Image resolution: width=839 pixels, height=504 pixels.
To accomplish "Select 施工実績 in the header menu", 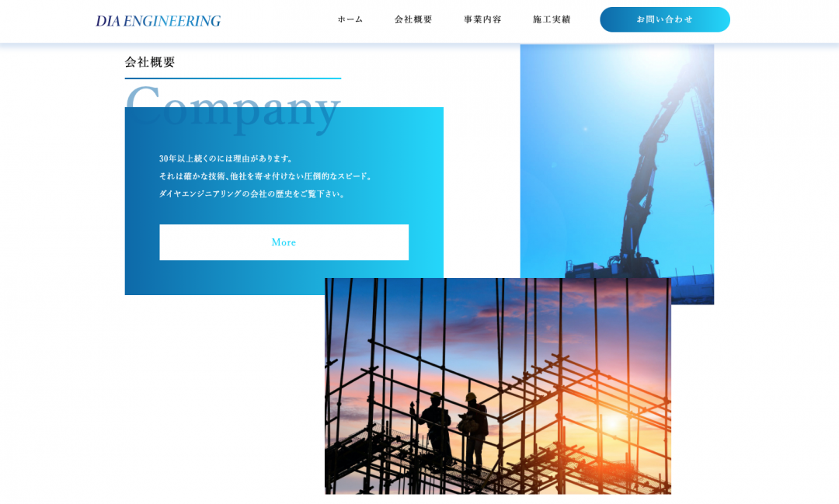I will (x=552, y=19).
